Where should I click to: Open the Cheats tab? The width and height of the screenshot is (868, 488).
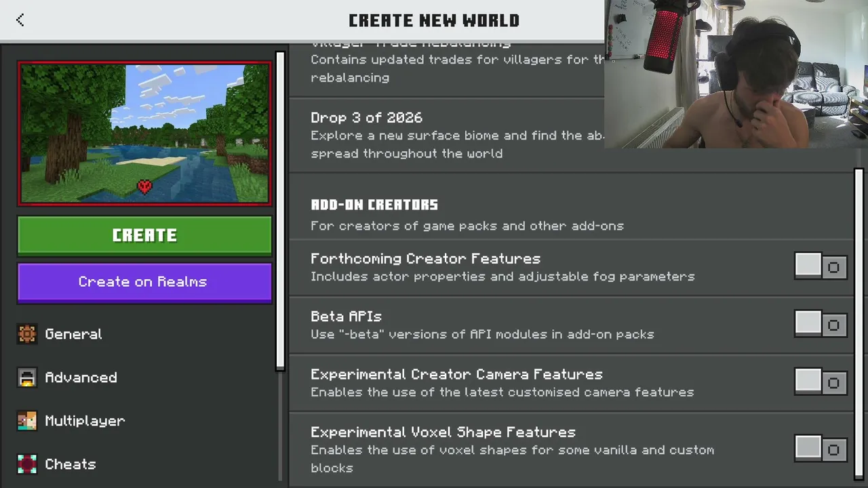(144, 464)
